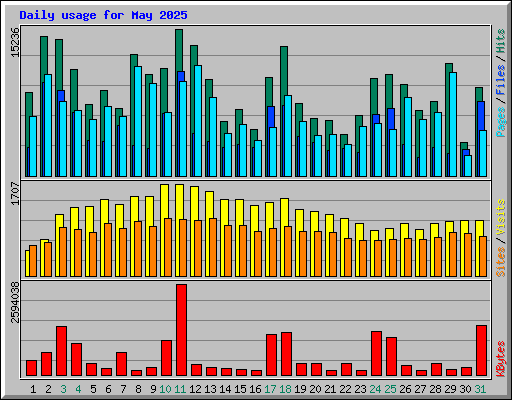
Task: Click the red KBytes bar for day 25
Action: [392, 357]
